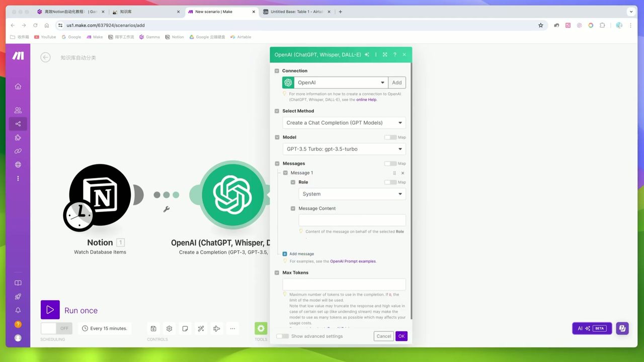Open the Model GPT-3.5 Turbo dropdown
This screenshot has width=644, height=362.
point(344,149)
